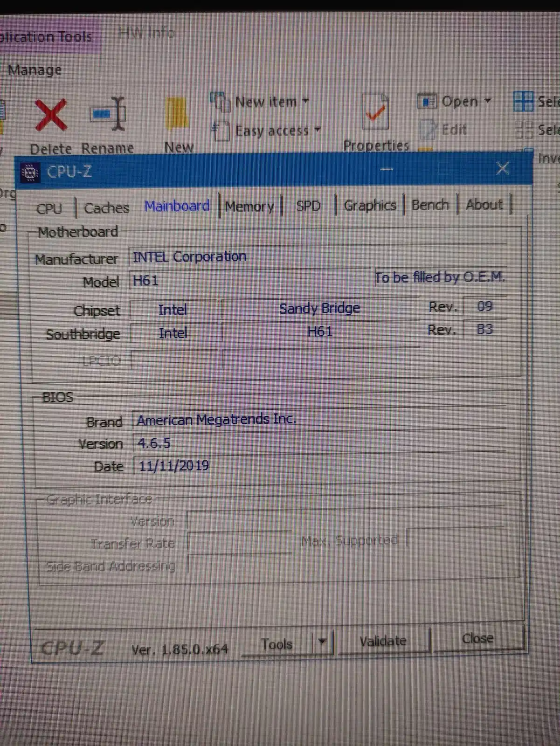Select the Mainboard tab in CPU-Z
Screen dimensions: 560x746
coord(177,206)
